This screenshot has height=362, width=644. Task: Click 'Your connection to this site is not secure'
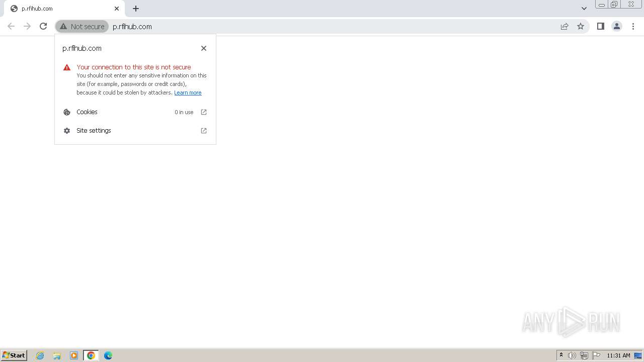tap(134, 67)
